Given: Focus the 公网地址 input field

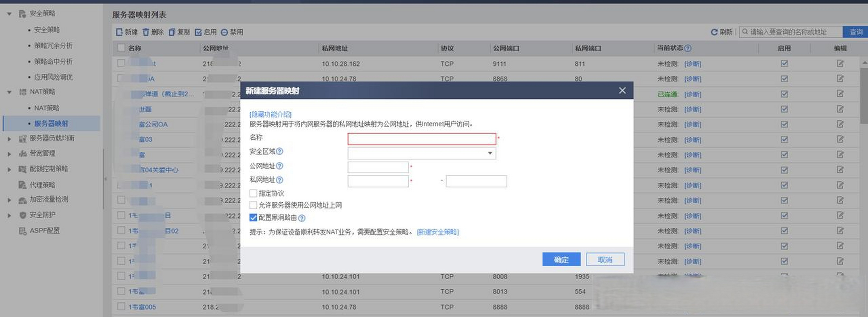Looking at the screenshot, I should point(378,167).
